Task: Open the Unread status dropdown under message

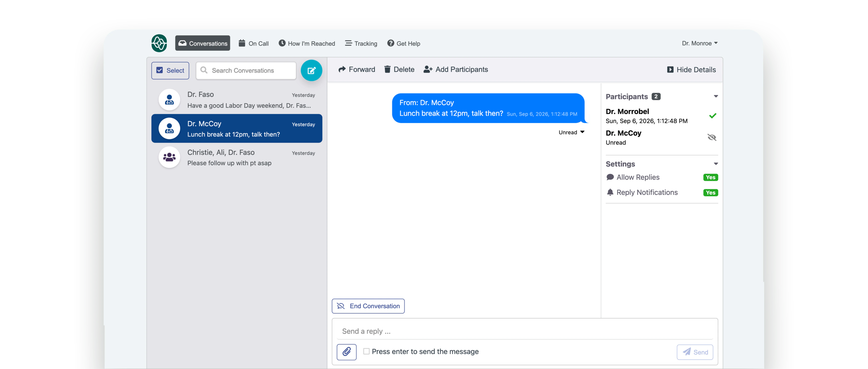Action: click(x=572, y=132)
